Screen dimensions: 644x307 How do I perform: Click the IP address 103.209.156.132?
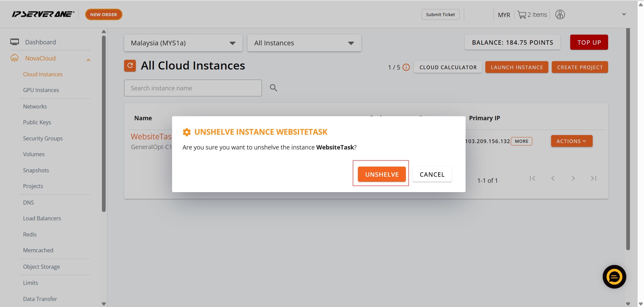[x=487, y=141]
